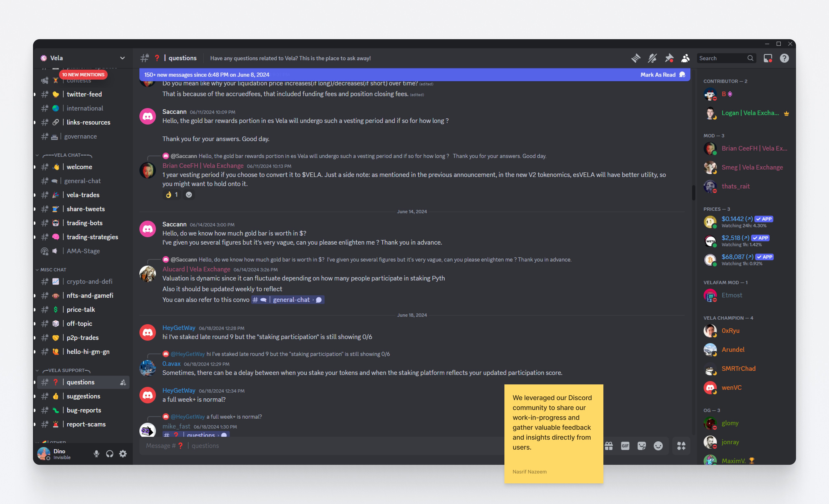Toggle the member list visibility
The height and width of the screenshot is (504, 829).
[x=685, y=58]
